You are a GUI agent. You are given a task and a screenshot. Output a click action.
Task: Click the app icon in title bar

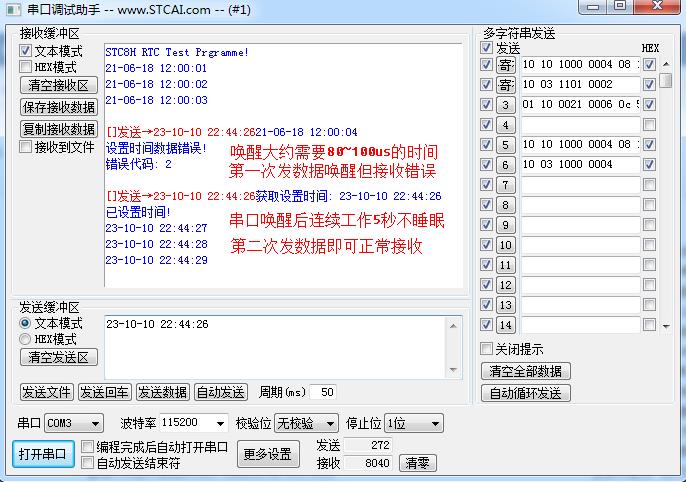coord(13,9)
